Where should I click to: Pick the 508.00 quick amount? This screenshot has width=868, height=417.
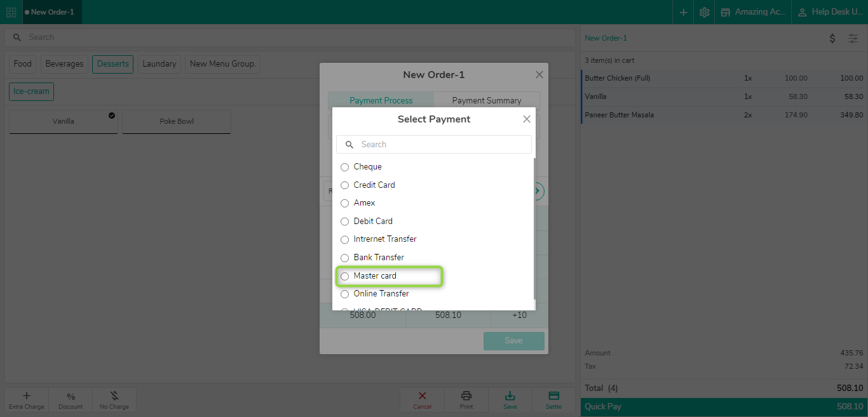click(x=363, y=315)
